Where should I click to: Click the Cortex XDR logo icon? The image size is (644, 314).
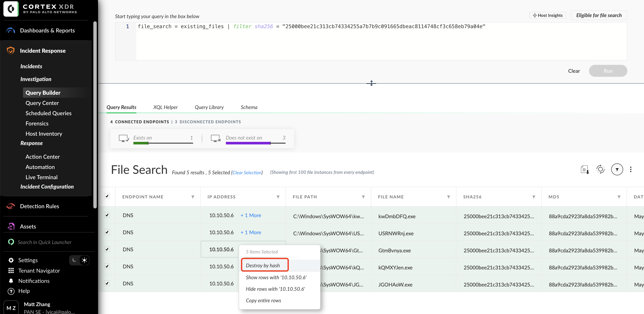(11, 9)
